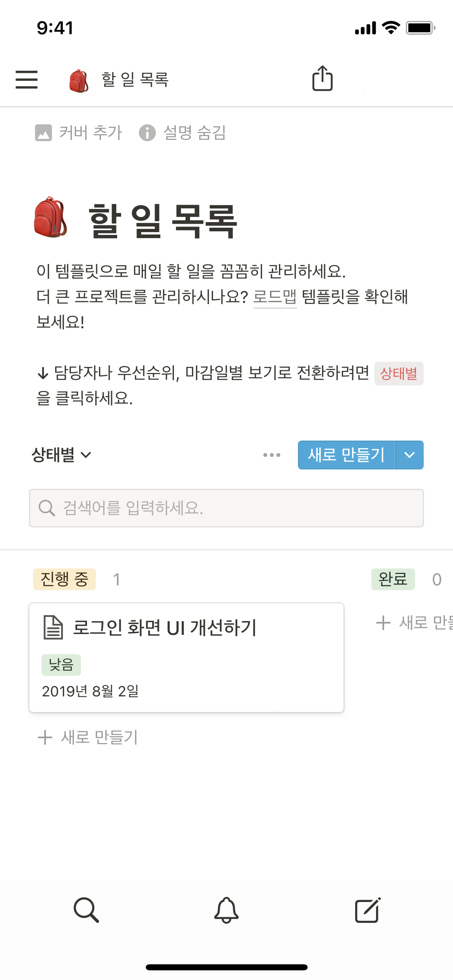Expand the 상태별 view dropdown
Screen dimensions: 453x980
coord(62,455)
